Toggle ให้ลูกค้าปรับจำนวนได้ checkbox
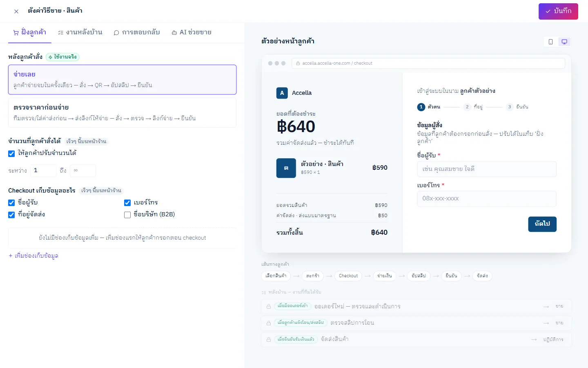The height and width of the screenshot is (368, 588). click(x=11, y=153)
